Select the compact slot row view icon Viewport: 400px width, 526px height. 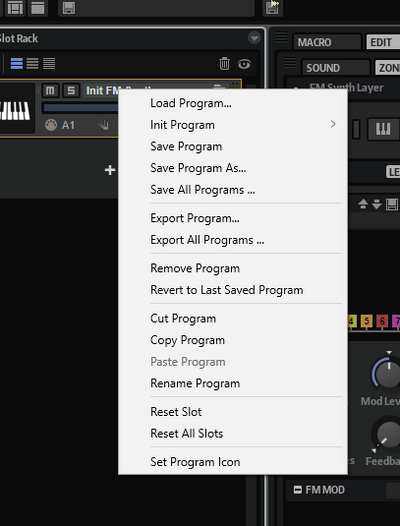49,63
